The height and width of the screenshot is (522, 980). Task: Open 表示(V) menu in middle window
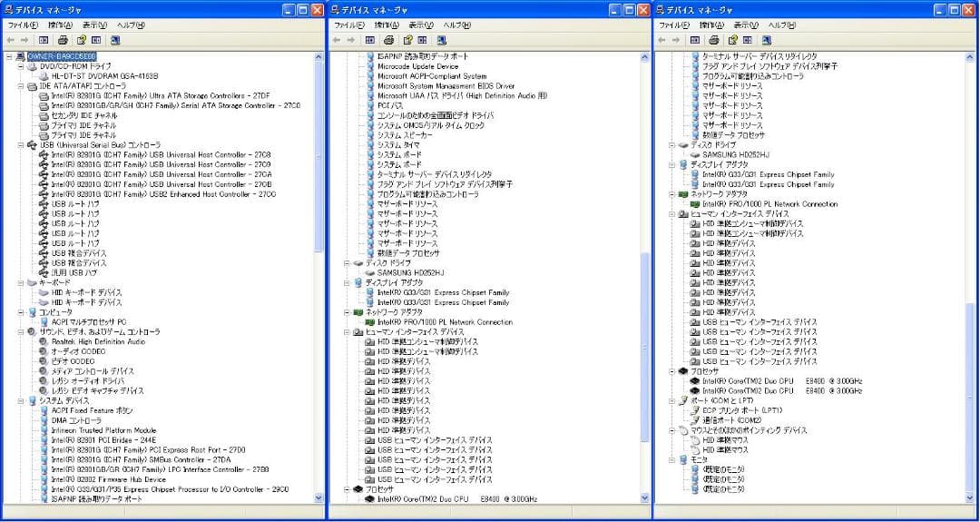[421, 25]
